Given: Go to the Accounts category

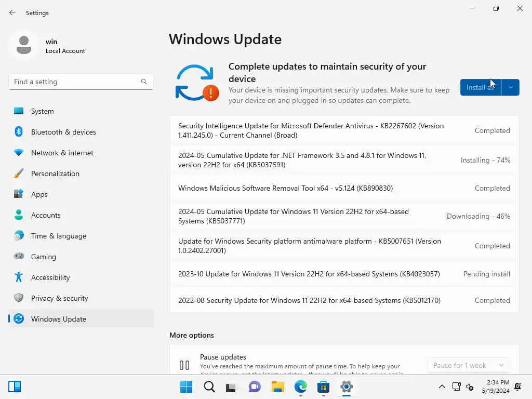Looking at the screenshot, I should point(81,215).
